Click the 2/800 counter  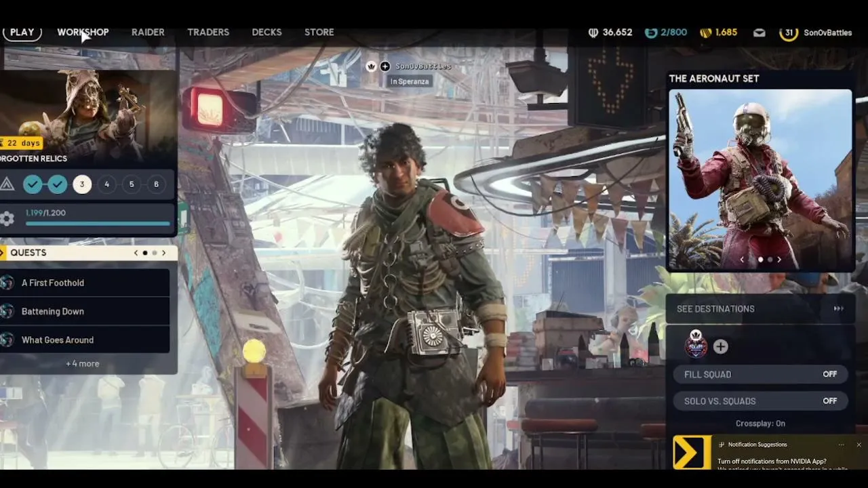(674, 33)
